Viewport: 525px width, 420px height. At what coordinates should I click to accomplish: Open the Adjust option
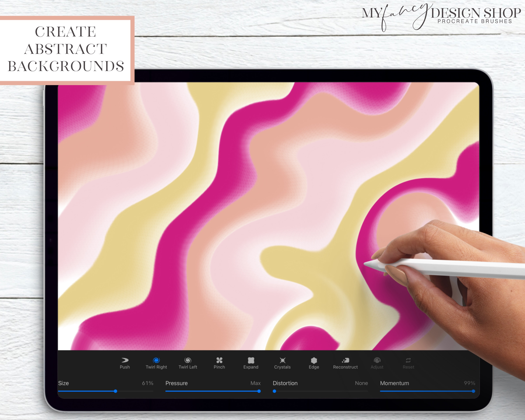[x=377, y=363]
